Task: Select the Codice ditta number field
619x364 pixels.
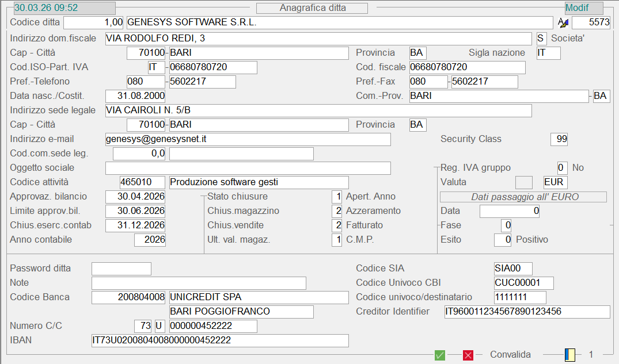Action: pyautogui.click(x=93, y=22)
